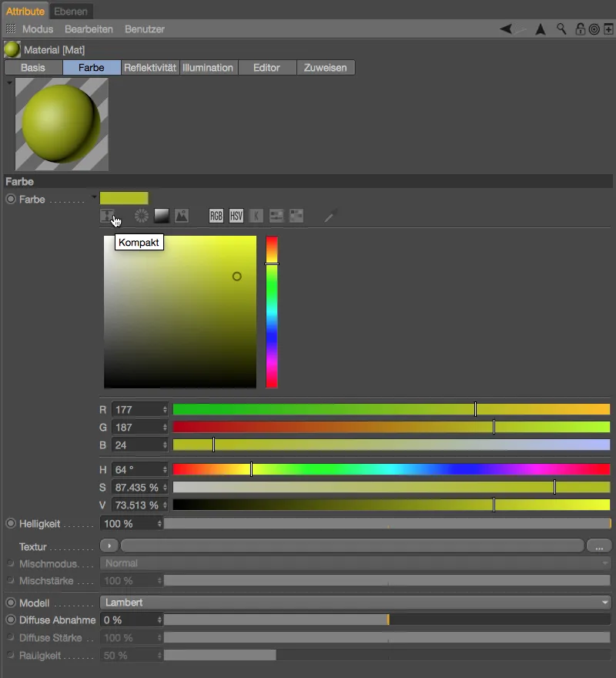
Task: Click the material preview sphere thumbnail
Action: tap(62, 124)
